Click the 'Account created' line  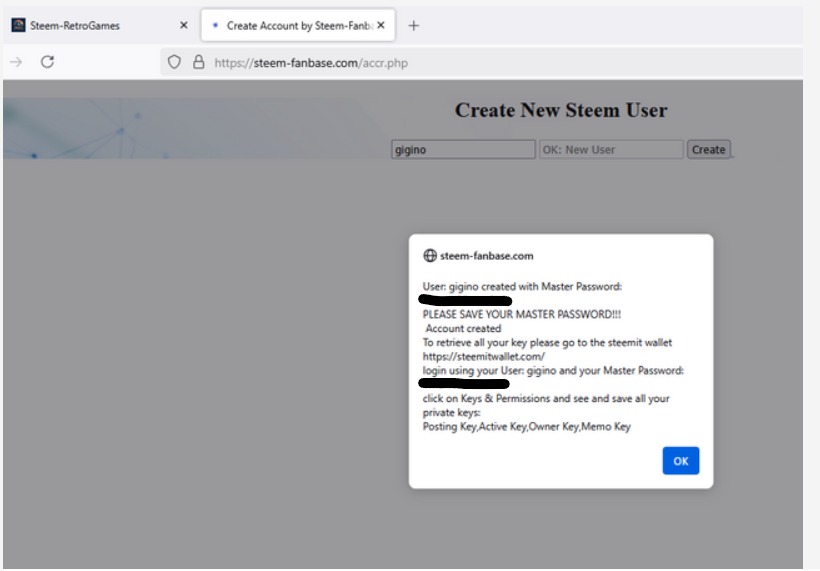[x=463, y=328]
